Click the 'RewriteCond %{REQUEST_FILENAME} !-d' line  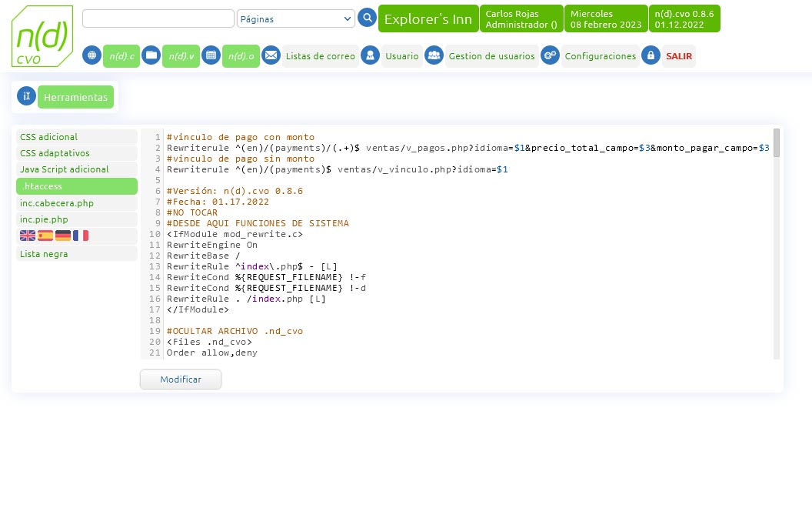click(266, 288)
